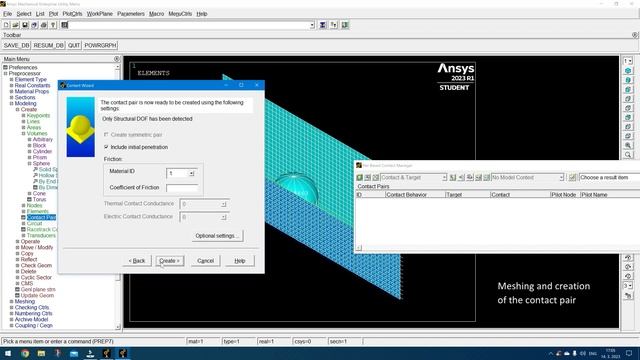Open the MenuCtrls menu
Viewport: 640px width, 360px height.
point(180,14)
